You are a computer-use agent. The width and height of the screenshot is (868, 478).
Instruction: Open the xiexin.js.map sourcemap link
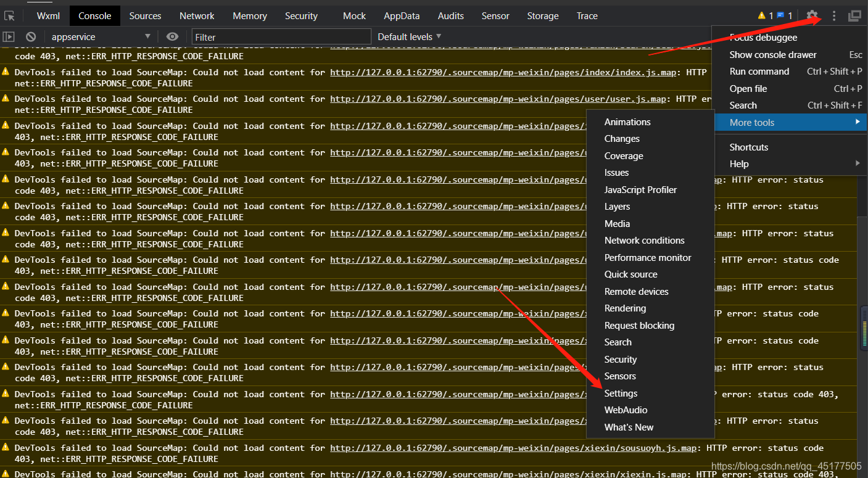[x=508, y=474]
